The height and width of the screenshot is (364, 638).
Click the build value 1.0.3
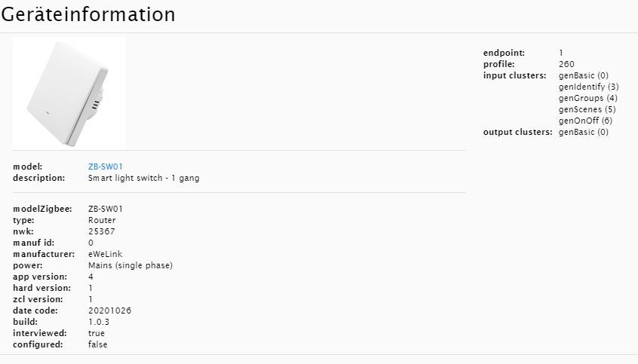(x=99, y=322)
